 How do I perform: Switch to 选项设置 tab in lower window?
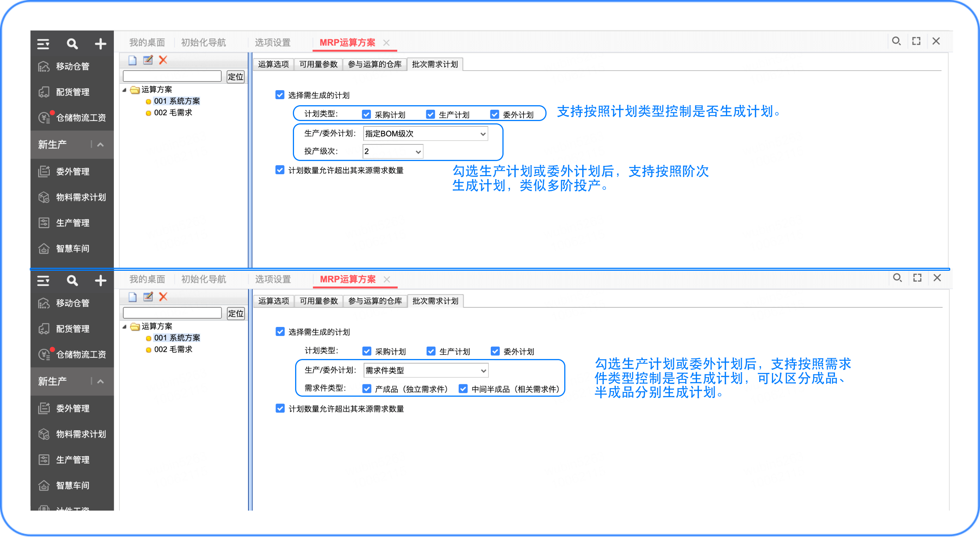[x=273, y=279]
